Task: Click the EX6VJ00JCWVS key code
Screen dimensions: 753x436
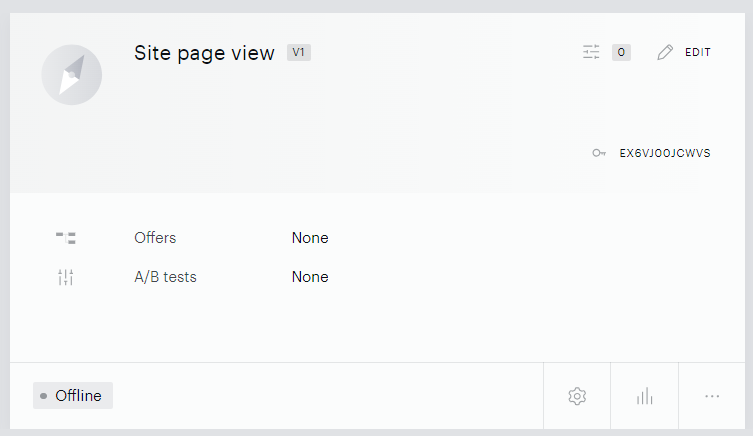Action: [665, 153]
